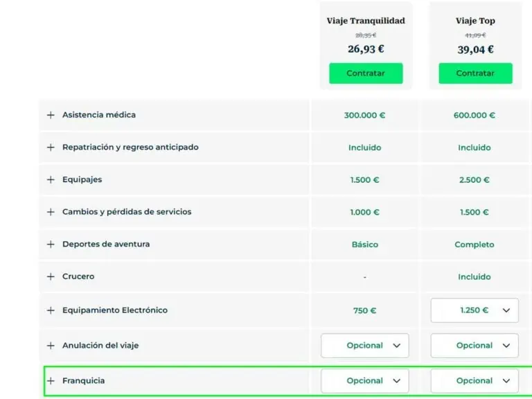Click Incluido in the Crucero row

(x=475, y=277)
